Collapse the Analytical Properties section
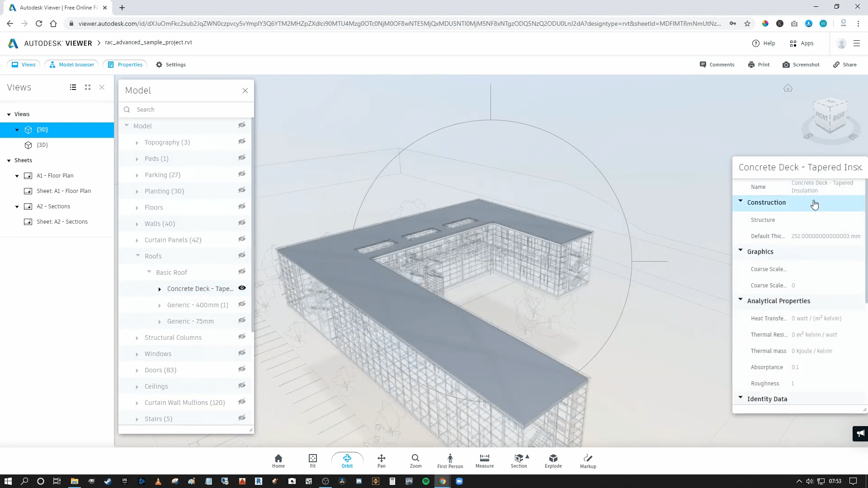The height and width of the screenshot is (488, 868). [x=741, y=300]
